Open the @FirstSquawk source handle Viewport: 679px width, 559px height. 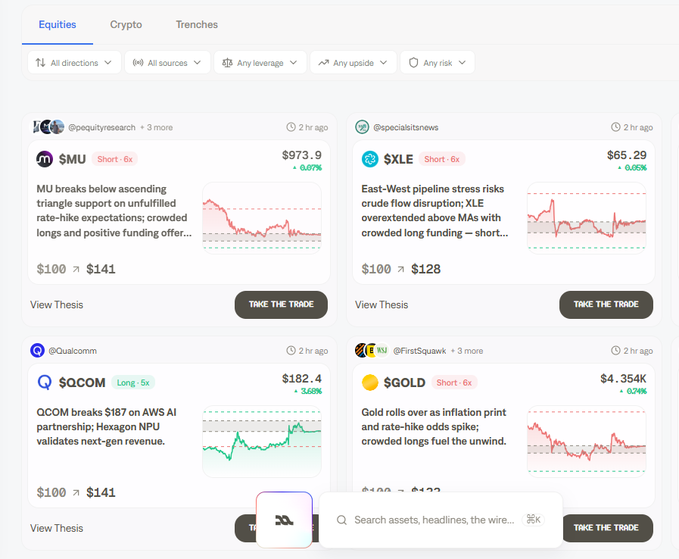(x=420, y=351)
